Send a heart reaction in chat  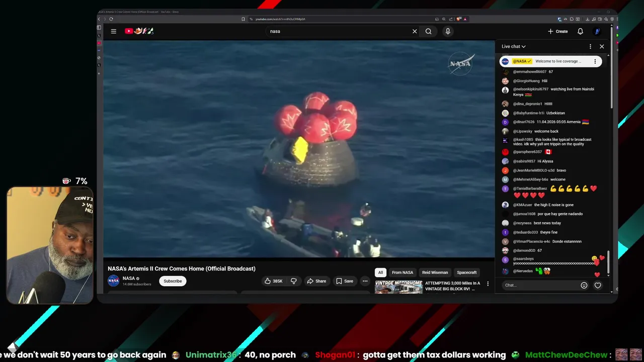click(598, 285)
